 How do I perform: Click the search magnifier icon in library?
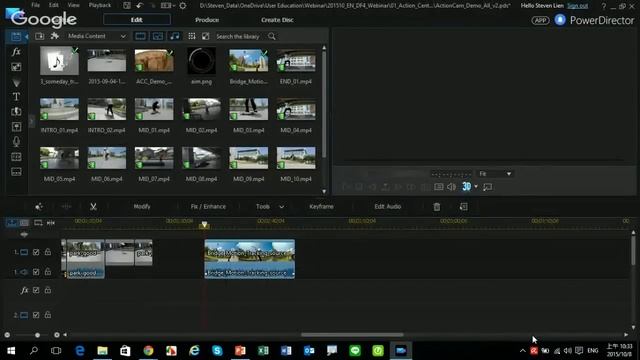272,36
